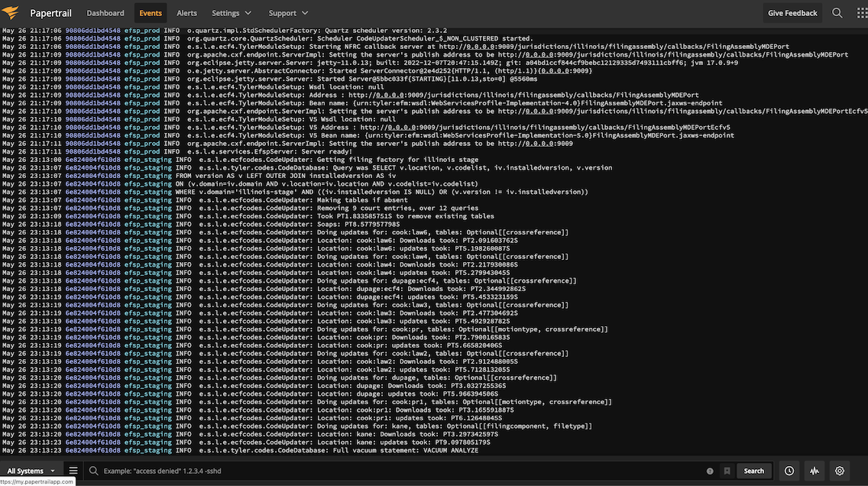This screenshot has height=486, width=868.
Task: Expand the Settings menu
Action: pyautogui.click(x=232, y=13)
